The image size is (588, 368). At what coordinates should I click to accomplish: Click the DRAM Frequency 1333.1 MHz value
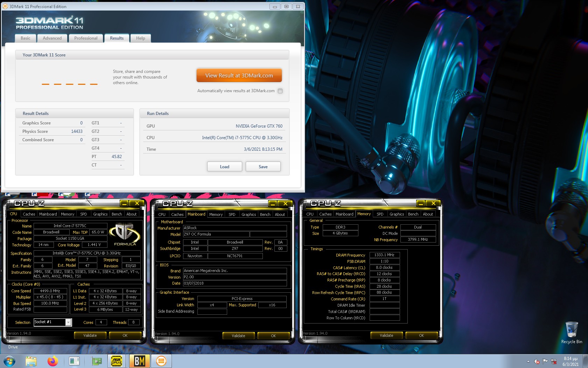click(x=384, y=255)
